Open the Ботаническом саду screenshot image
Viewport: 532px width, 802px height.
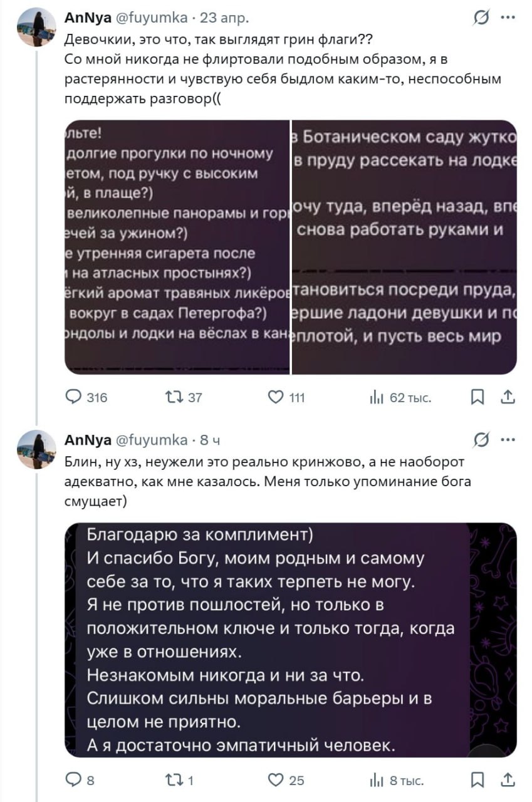tap(405, 247)
